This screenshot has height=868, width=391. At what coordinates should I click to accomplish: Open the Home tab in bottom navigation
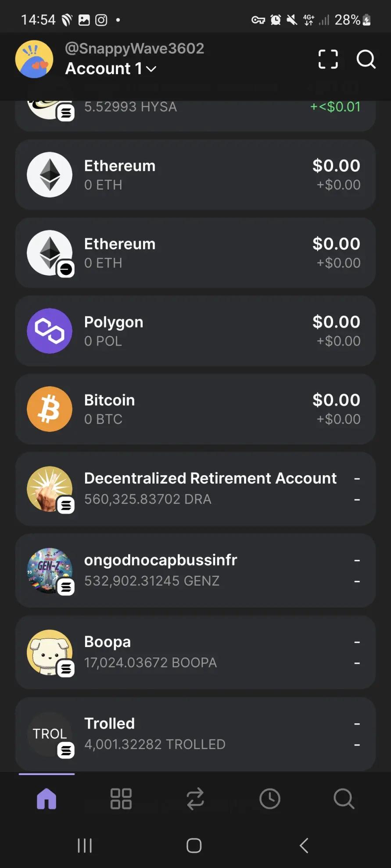47,798
